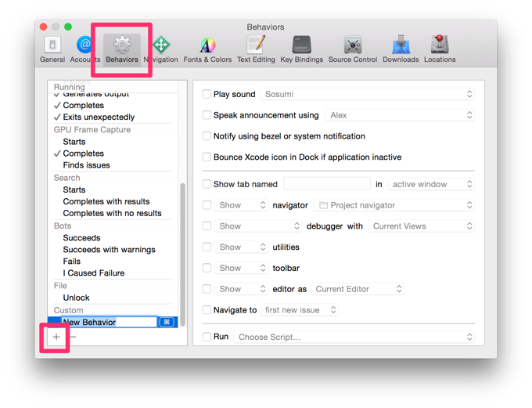Open the Alex voice dropdown
Viewport: 532px width, 408px height.
[400, 115]
